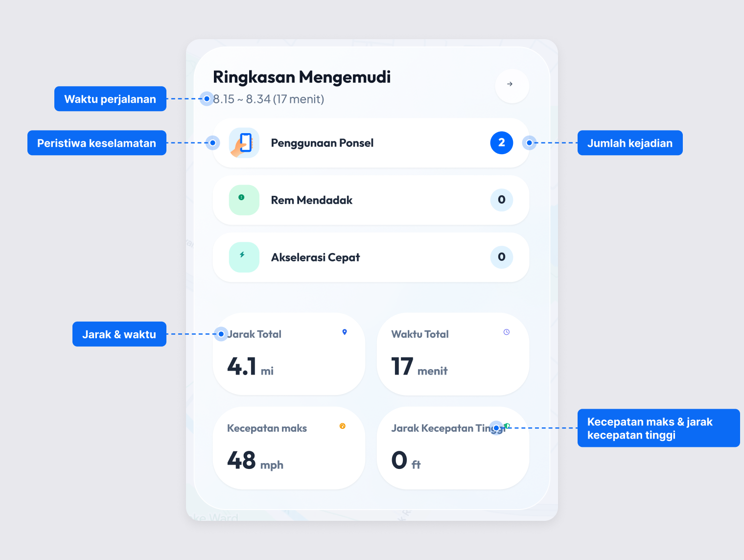Click the Akselerasi Cepat count badge
Screen dimensions: 744x560
[502, 257]
